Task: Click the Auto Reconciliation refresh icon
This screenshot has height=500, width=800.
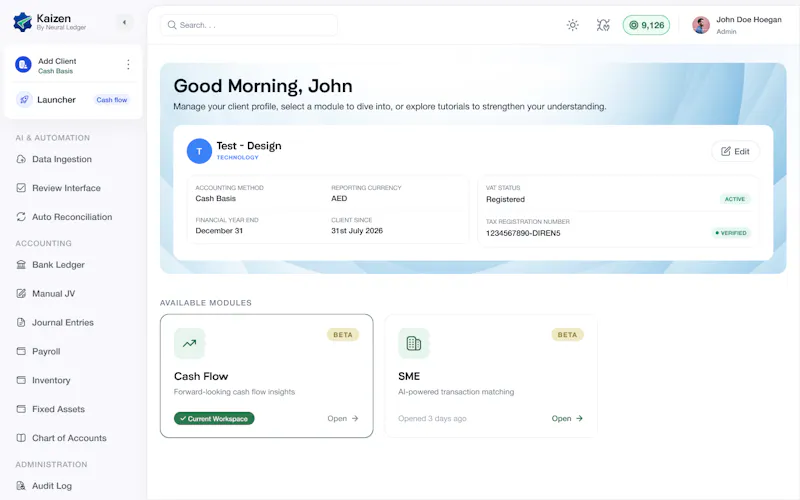Action: pyautogui.click(x=21, y=217)
